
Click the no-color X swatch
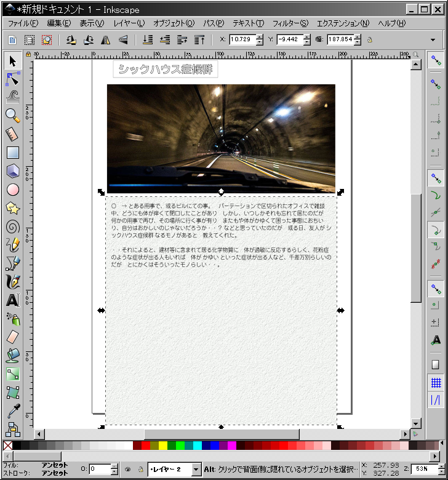pyautogui.click(x=7, y=446)
